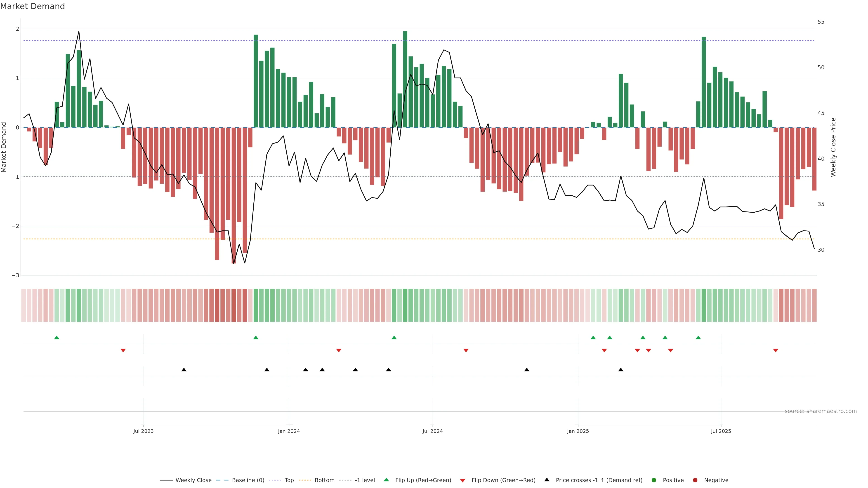Click the Jul 2023 axis label
The width and height of the screenshot is (868, 488).
click(144, 432)
